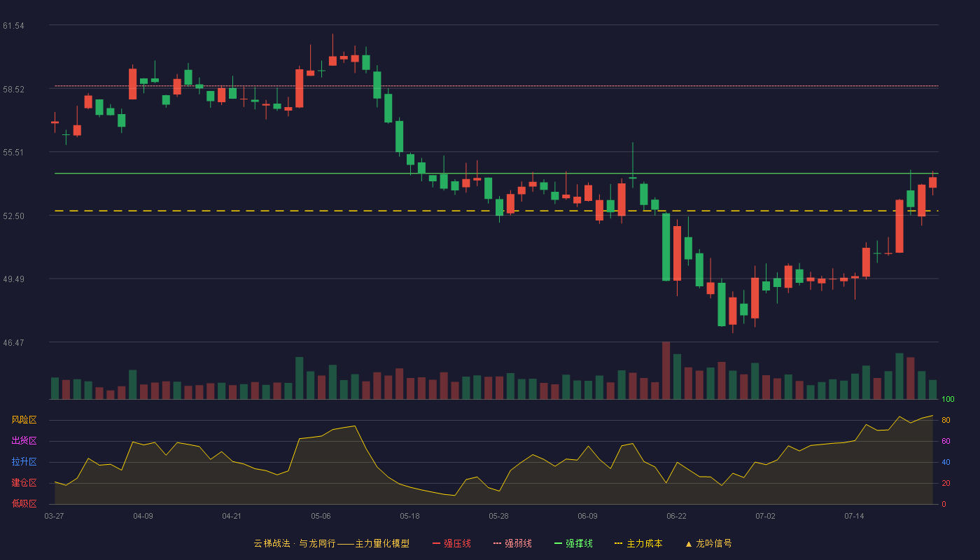This screenshot has width=980, height=560.
Task: Click the 06-09 date label
Action: (587, 516)
